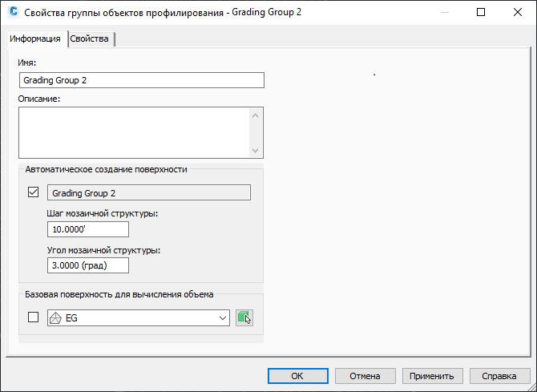Viewport: 537px width, 392px height.
Task: Expand the surface list chevron arrow
Action: [223, 318]
